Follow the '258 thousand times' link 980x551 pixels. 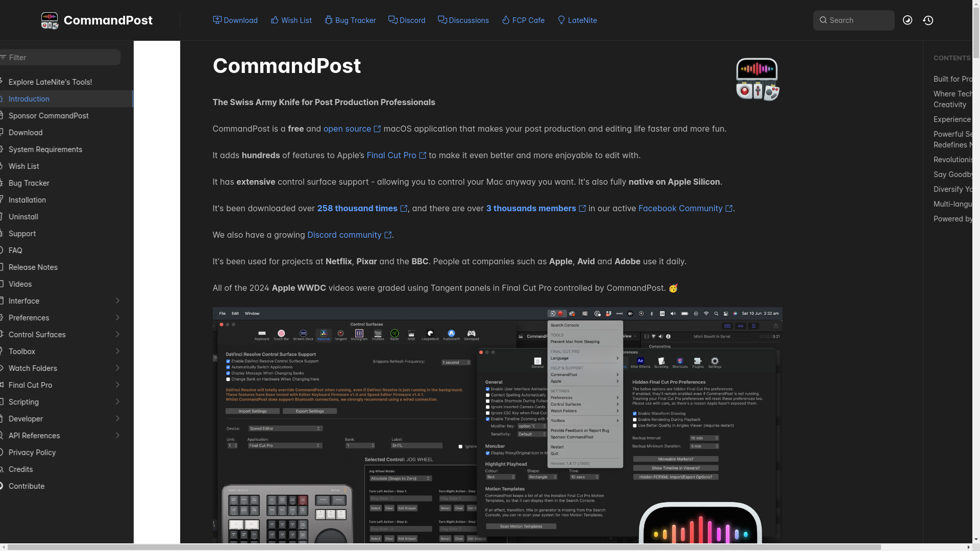362,208
